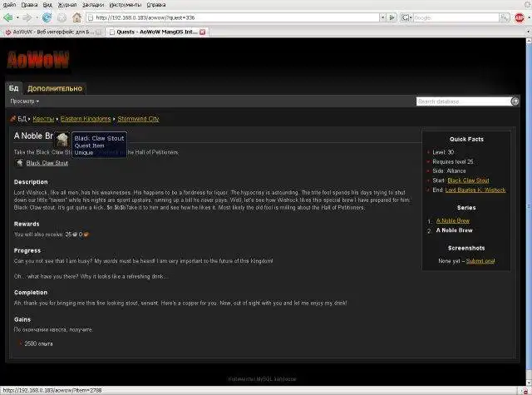Viewport: 532px width, 395px height.
Task: Click the Series heading in the sidebar
Action: pos(466,208)
